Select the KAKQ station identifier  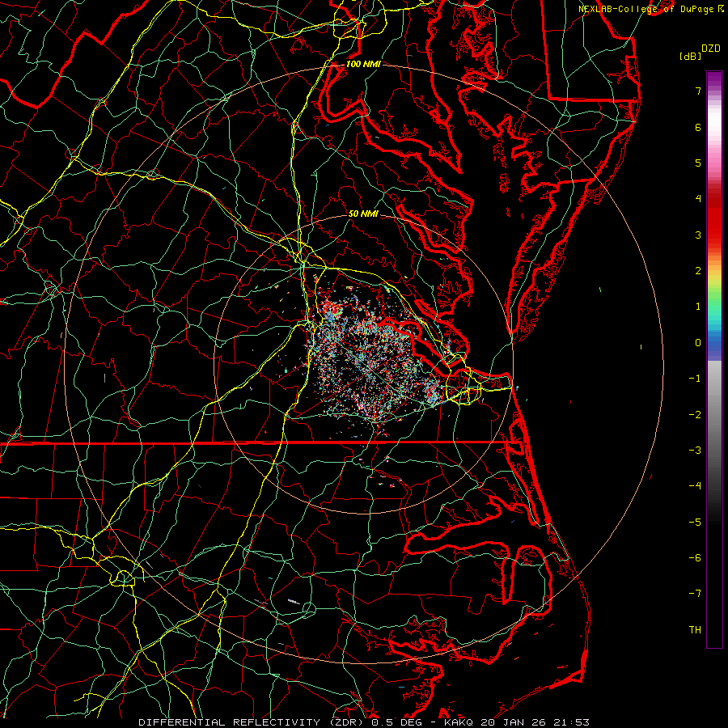459,722
